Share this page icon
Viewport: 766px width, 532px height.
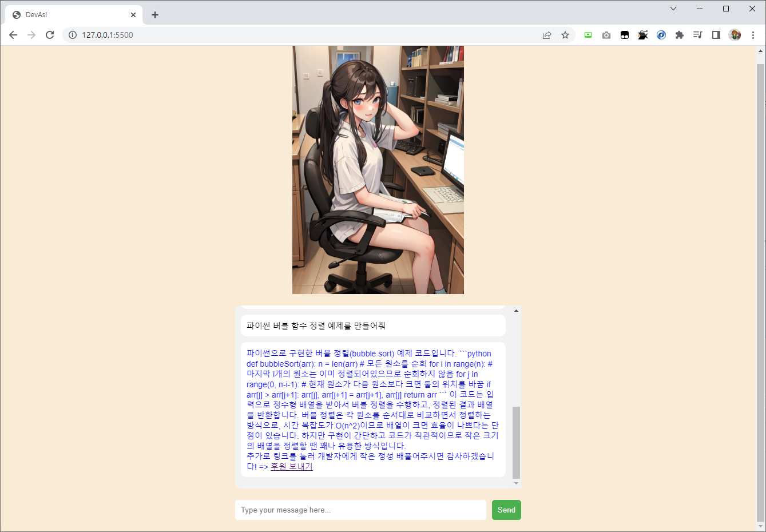click(x=547, y=35)
